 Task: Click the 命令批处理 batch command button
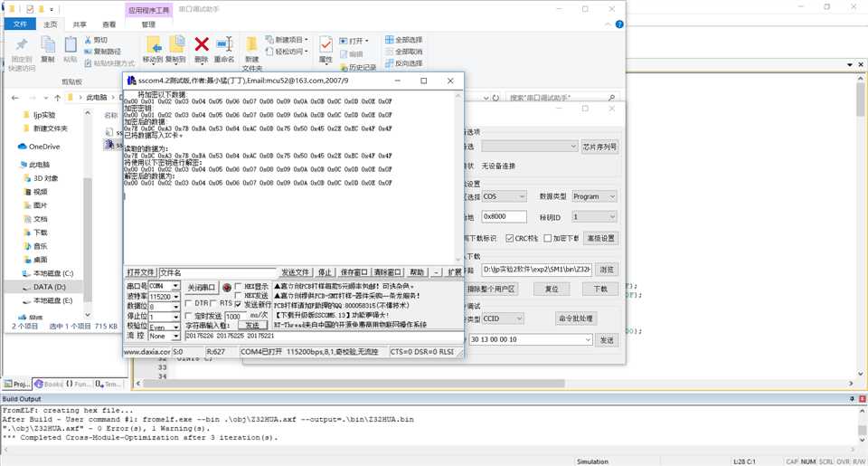(575, 319)
